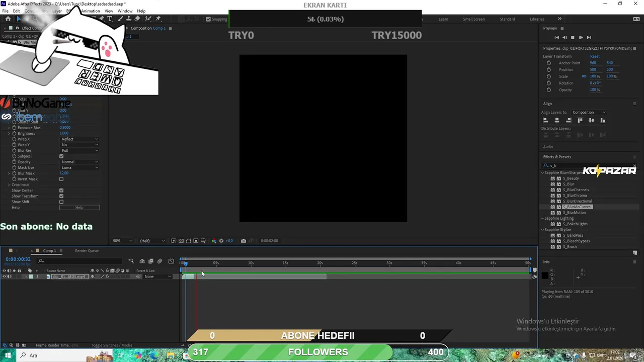The height and width of the screenshot is (362, 644).
Task: Click the effect Help button
Action: 79,208
